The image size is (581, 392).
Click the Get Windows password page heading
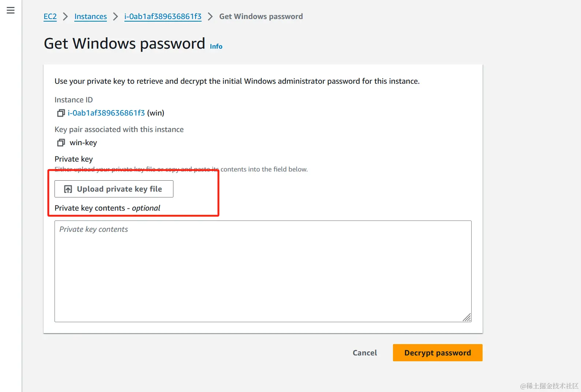[124, 44]
